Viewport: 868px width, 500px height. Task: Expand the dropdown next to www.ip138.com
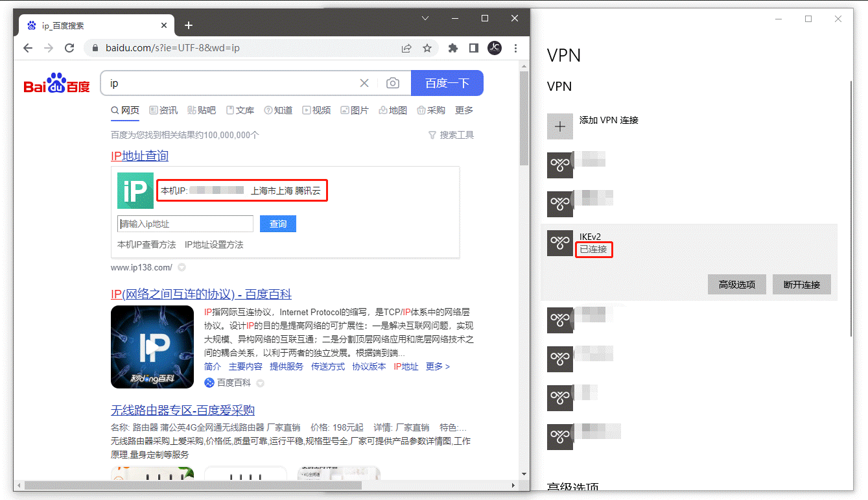pos(182,267)
